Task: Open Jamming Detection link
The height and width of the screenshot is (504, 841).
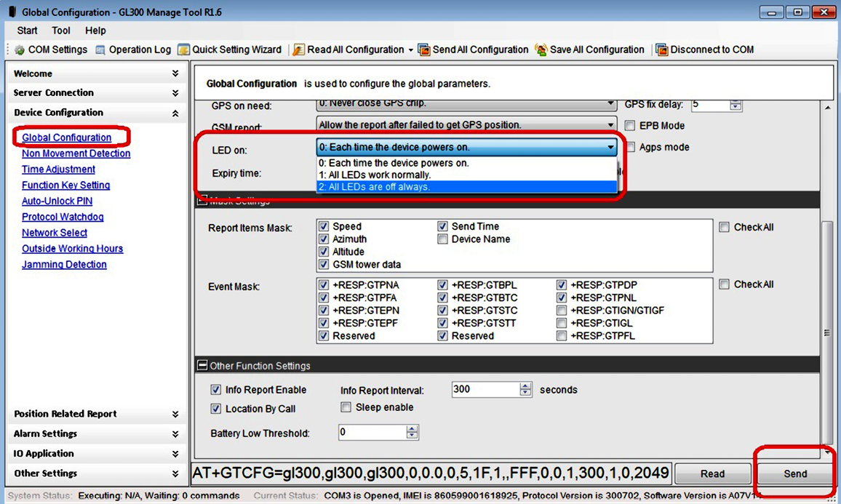Action: (64, 264)
